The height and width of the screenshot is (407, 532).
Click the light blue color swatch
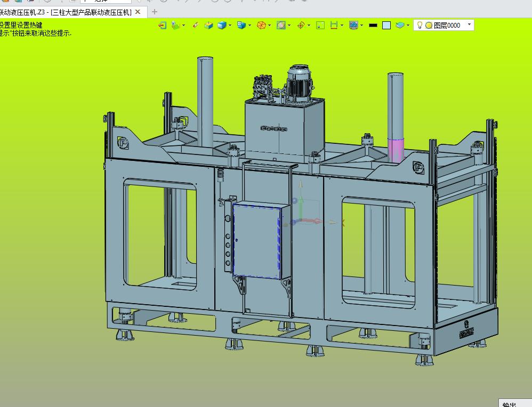[x=386, y=26]
